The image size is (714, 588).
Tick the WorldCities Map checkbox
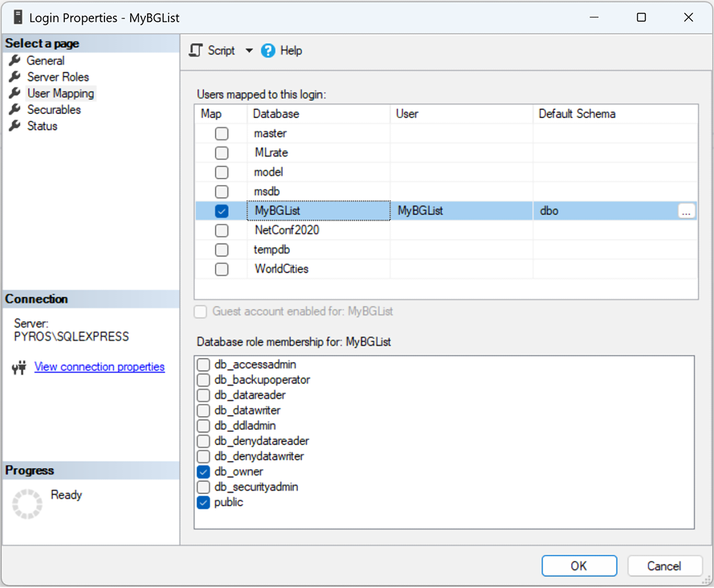(x=222, y=269)
